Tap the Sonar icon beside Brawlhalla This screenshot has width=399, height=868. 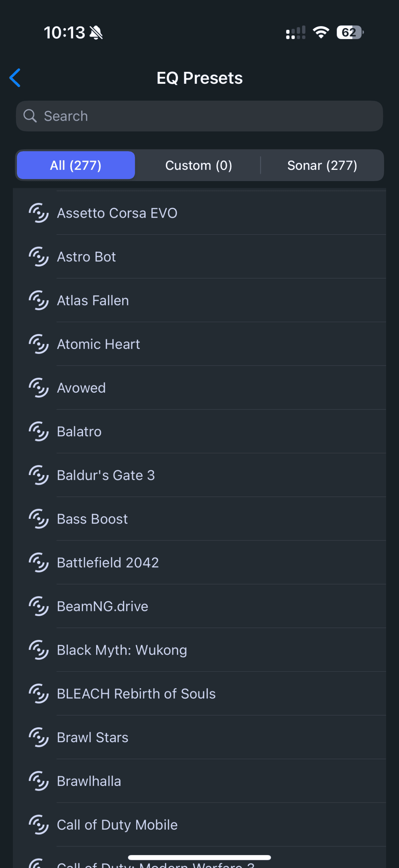click(39, 781)
